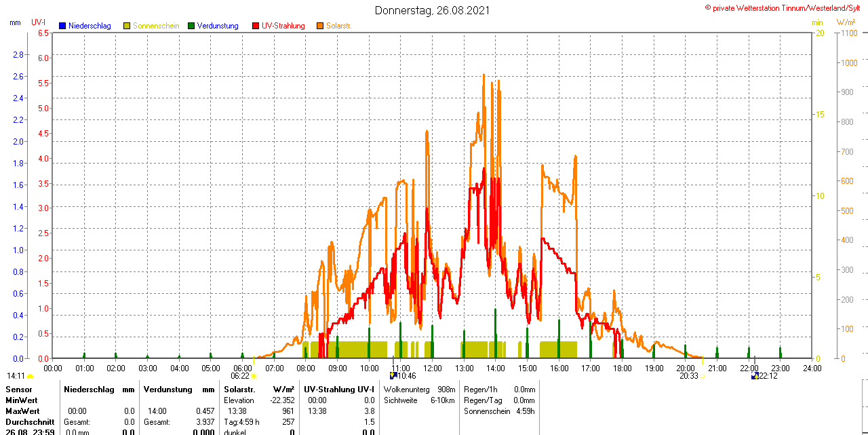This screenshot has width=868, height=435.
Task: Click the half-sun icon next to 14:11
Action: pos(30,376)
